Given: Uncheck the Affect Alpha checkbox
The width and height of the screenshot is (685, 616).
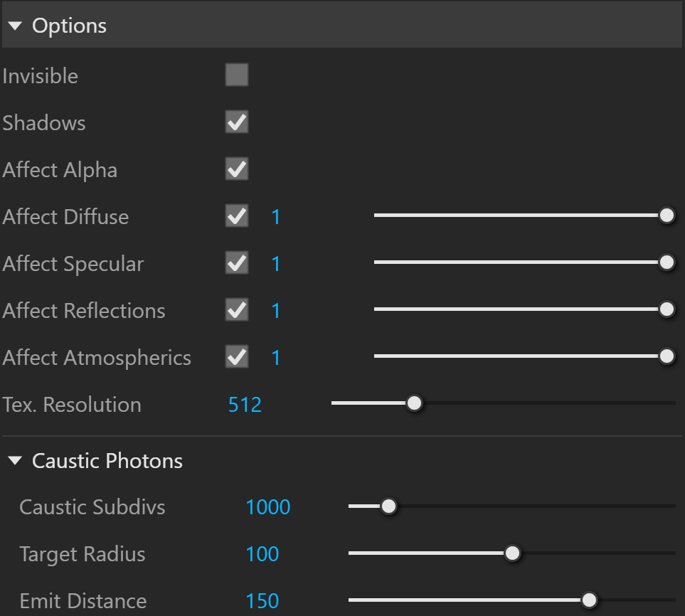Looking at the screenshot, I should pos(237,169).
